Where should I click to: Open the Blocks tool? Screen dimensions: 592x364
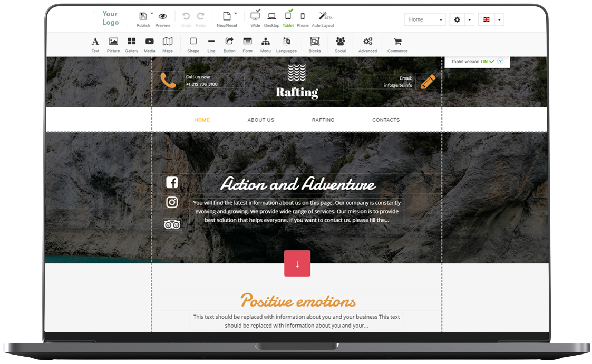click(315, 44)
